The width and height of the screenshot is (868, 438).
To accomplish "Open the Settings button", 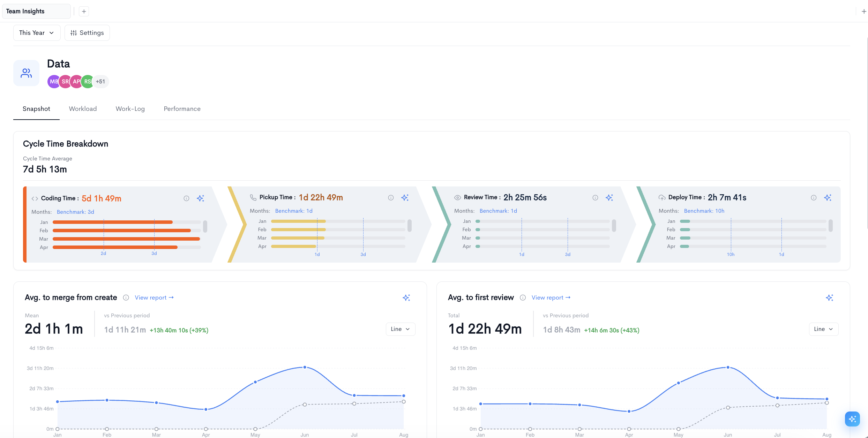I will 87,33.
